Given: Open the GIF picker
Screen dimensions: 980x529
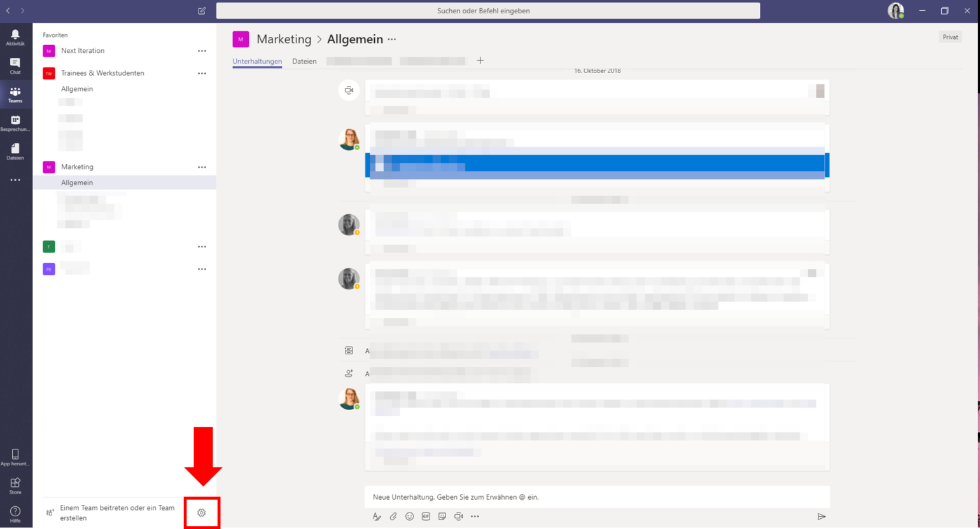Looking at the screenshot, I should (x=426, y=516).
